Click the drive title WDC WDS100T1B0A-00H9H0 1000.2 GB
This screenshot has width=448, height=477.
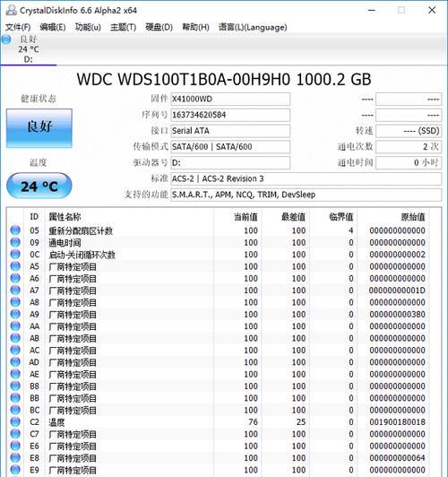pos(224,80)
